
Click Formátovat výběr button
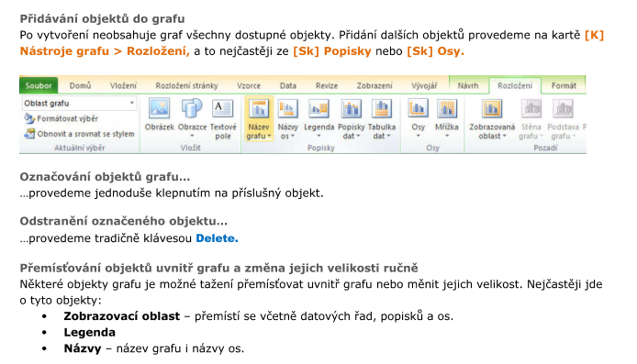pos(61,118)
